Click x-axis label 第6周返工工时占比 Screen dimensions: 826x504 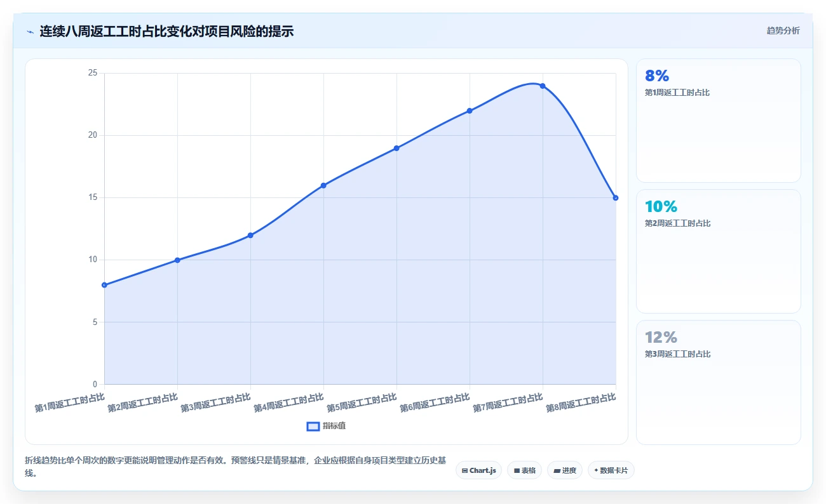pyautogui.click(x=435, y=403)
